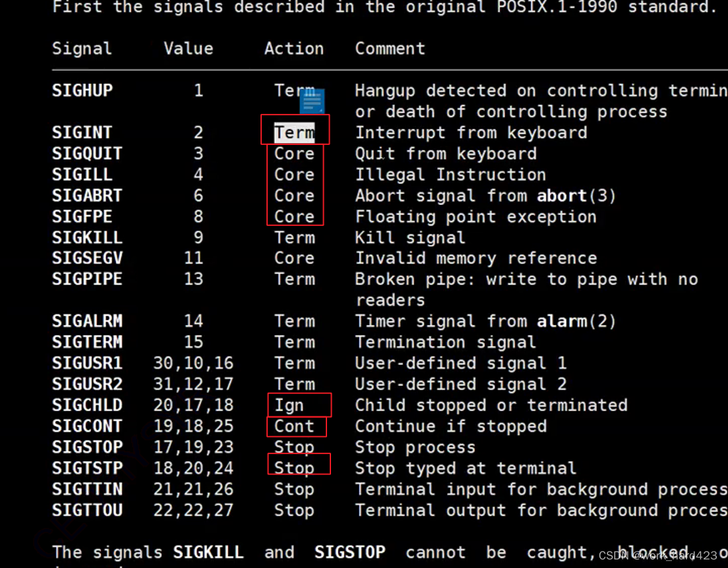The width and height of the screenshot is (728, 568).
Task: Click the SIGUSR2 signal name
Action: coord(87,384)
